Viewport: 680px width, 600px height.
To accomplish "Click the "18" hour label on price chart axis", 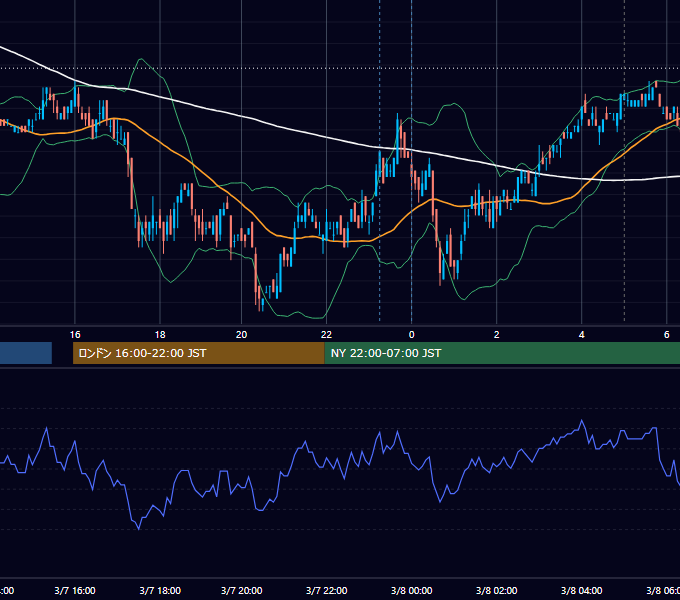I will click(x=160, y=334).
